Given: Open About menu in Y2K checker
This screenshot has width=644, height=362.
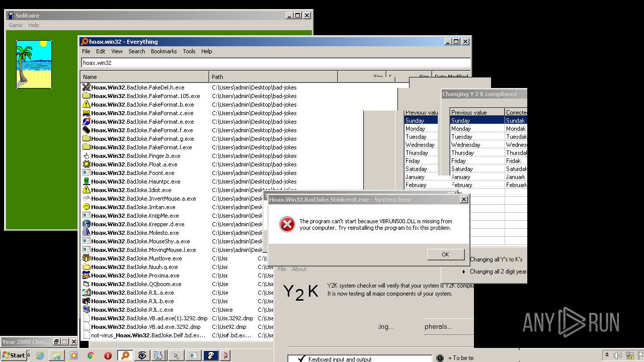Looking at the screenshot, I should (x=299, y=269).
